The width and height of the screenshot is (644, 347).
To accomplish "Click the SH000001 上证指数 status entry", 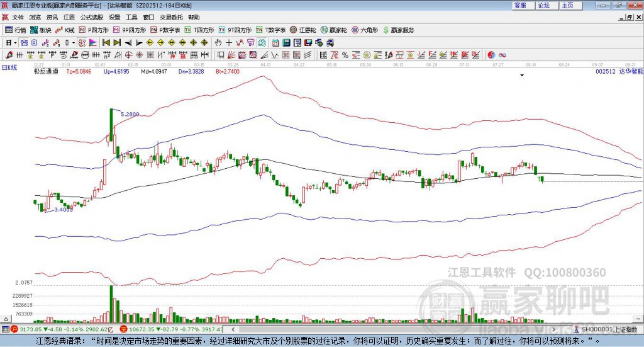I will tap(609, 329).
